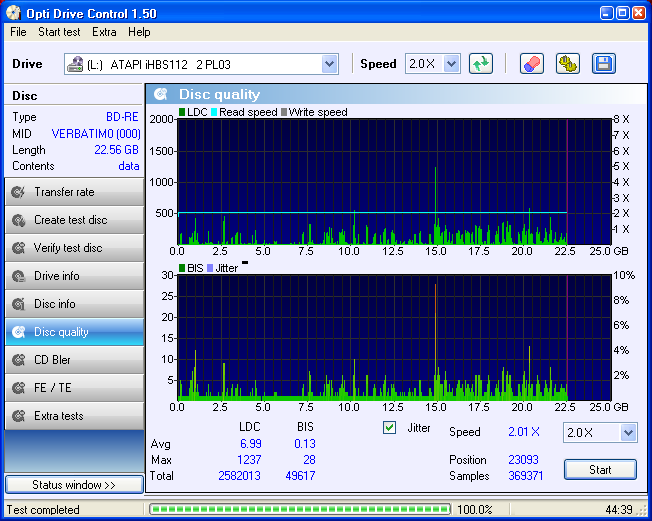
Task: Open the top Speed dropdown
Action: pos(451,64)
